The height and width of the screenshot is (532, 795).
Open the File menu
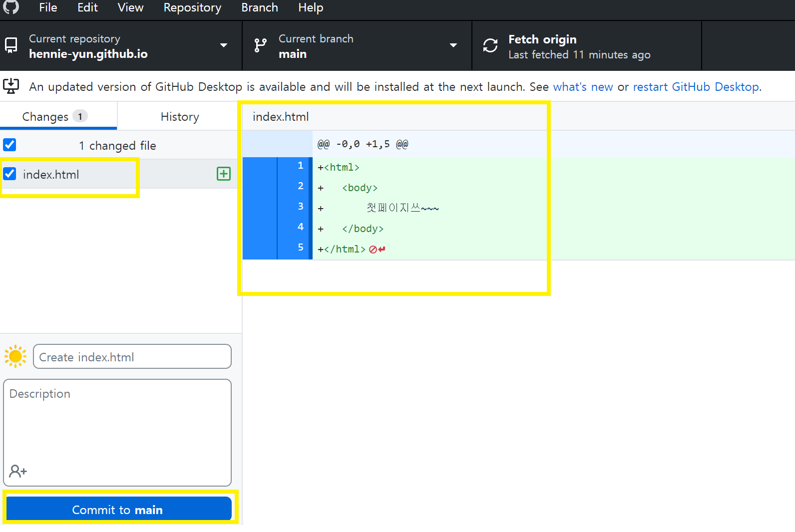48,7
